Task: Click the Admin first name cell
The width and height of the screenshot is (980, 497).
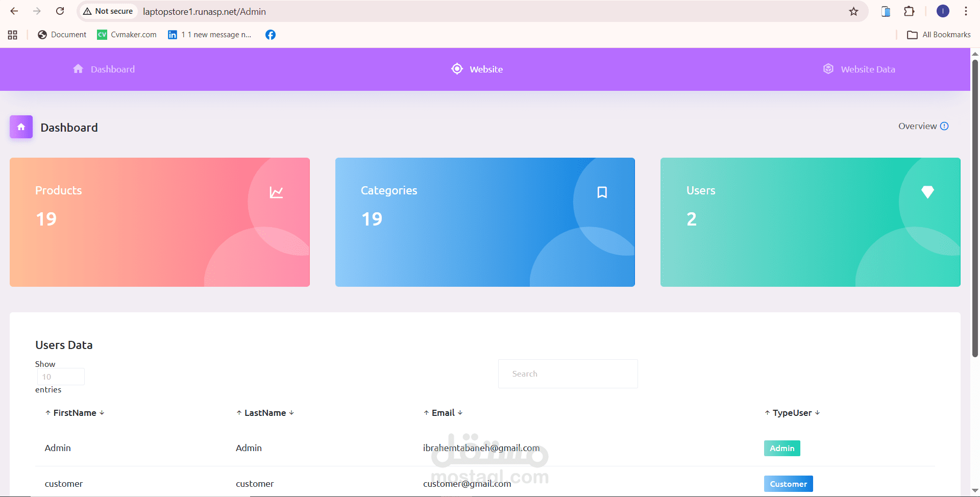Action: pos(58,448)
